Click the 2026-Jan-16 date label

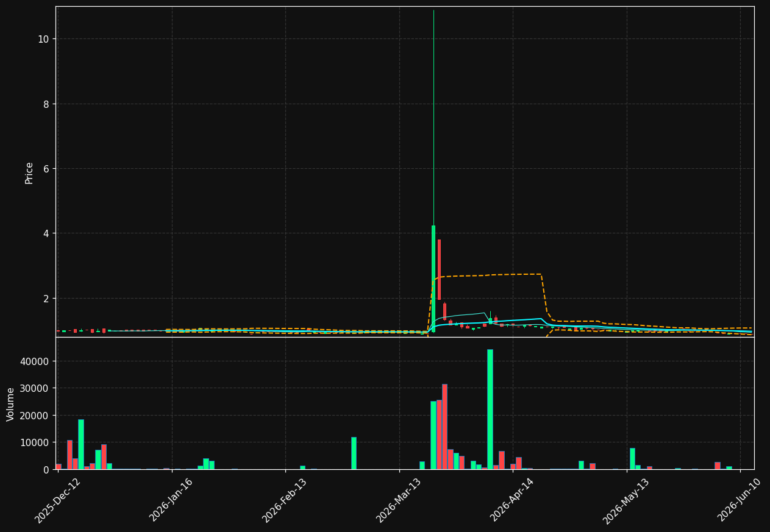point(171,500)
